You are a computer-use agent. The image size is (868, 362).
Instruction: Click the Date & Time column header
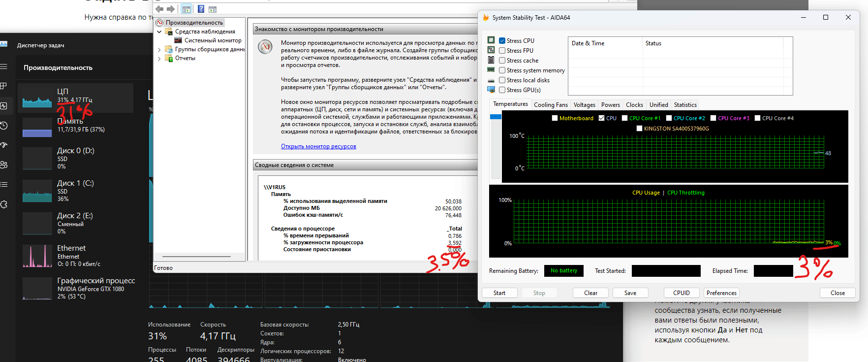(606, 43)
